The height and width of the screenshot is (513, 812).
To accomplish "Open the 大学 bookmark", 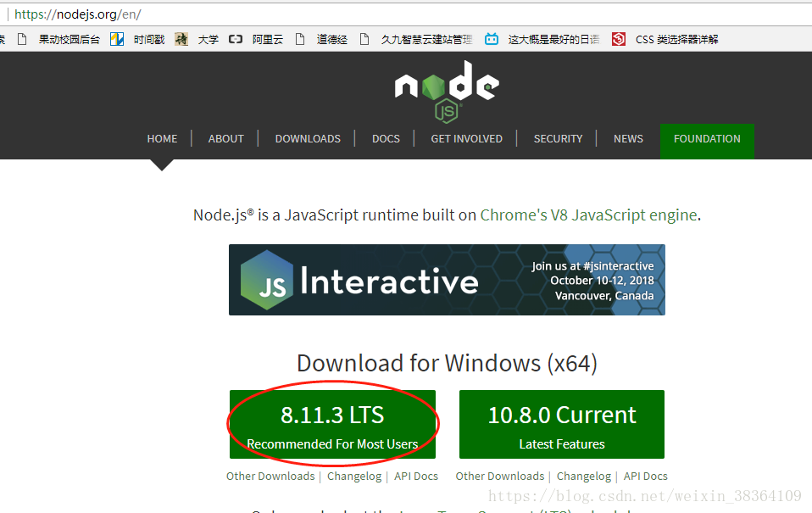I will (197, 39).
